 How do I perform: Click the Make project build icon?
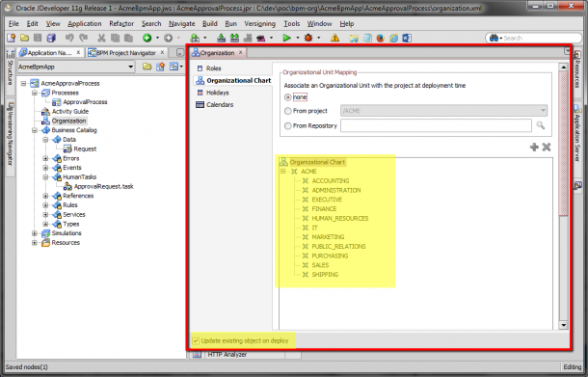(x=222, y=38)
